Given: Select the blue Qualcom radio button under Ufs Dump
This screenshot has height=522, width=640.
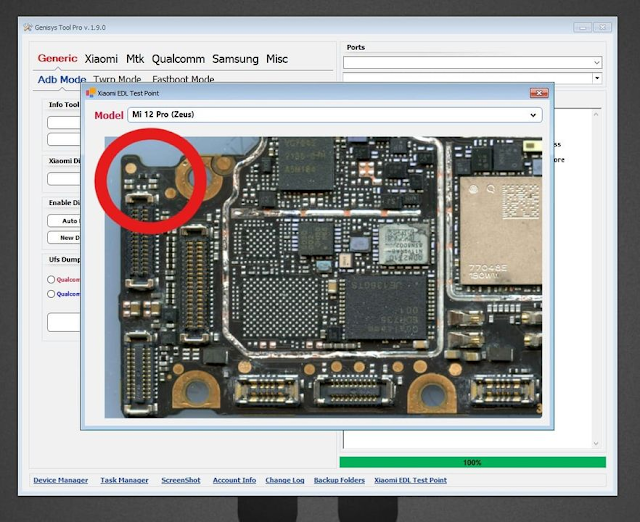Looking at the screenshot, I should (51, 294).
